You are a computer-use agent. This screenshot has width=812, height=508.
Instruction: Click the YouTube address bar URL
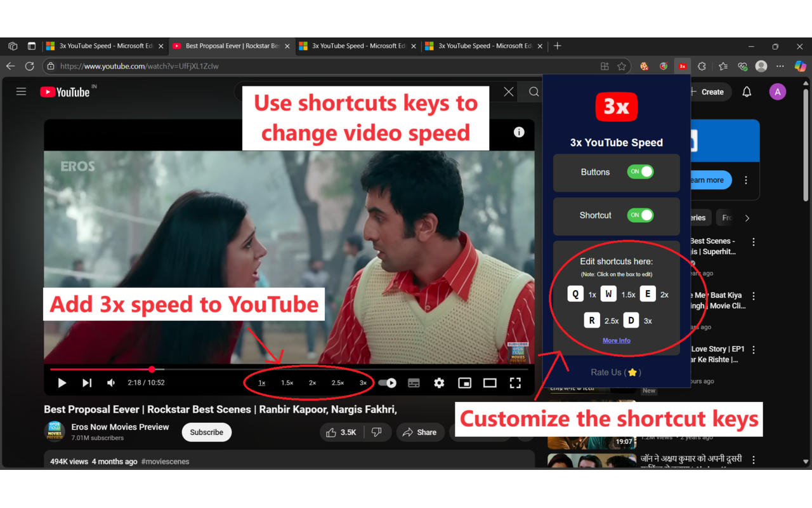(x=140, y=66)
